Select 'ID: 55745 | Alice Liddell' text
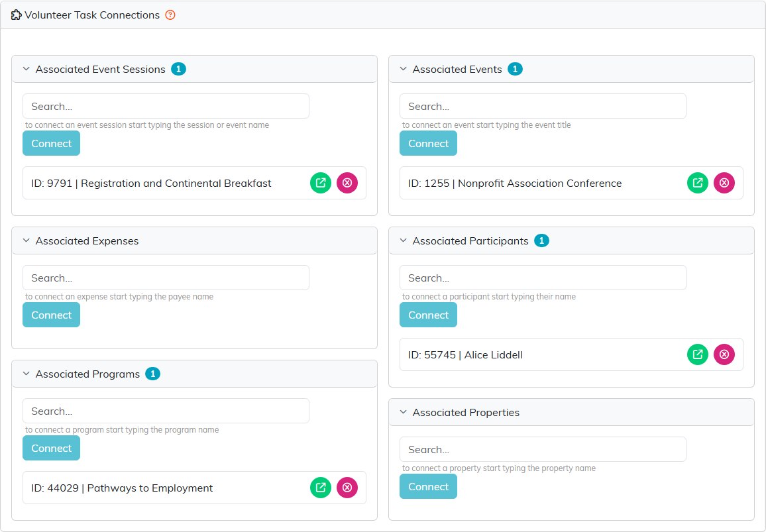The height and width of the screenshot is (532, 766). pyautogui.click(x=466, y=355)
